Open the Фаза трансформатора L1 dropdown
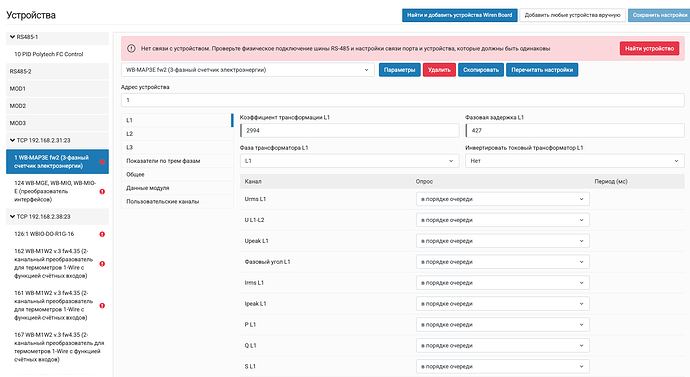The width and height of the screenshot is (690, 377). [349, 161]
